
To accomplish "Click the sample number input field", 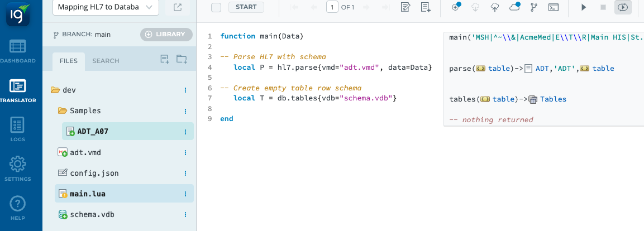I will [332, 7].
